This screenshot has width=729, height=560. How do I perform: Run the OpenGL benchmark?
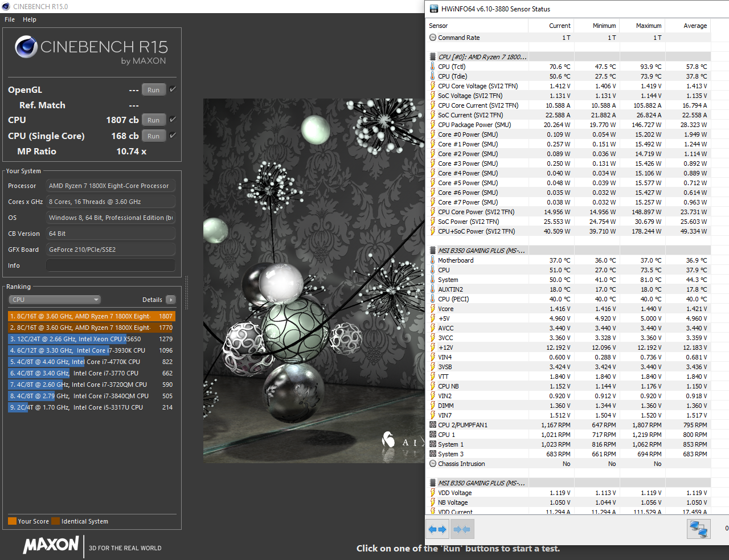pos(154,90)
